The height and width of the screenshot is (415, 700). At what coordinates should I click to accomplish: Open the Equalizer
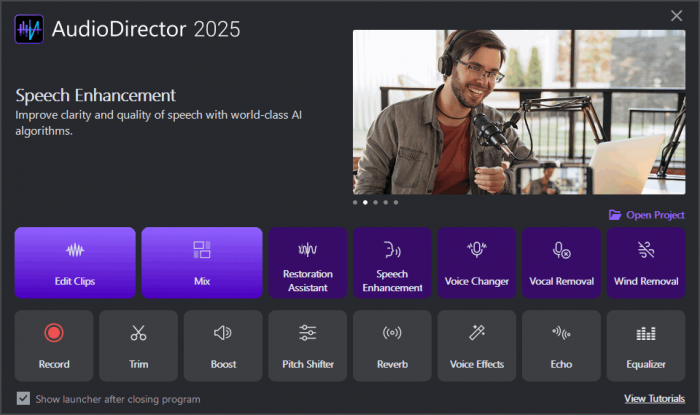pyautogui.click(x=645, y=346)
